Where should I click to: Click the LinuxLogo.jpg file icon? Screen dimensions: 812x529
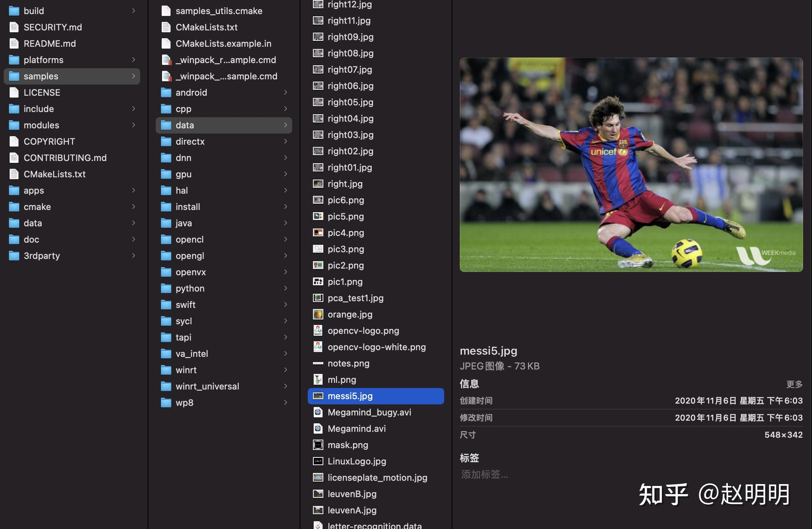point(318,461)
